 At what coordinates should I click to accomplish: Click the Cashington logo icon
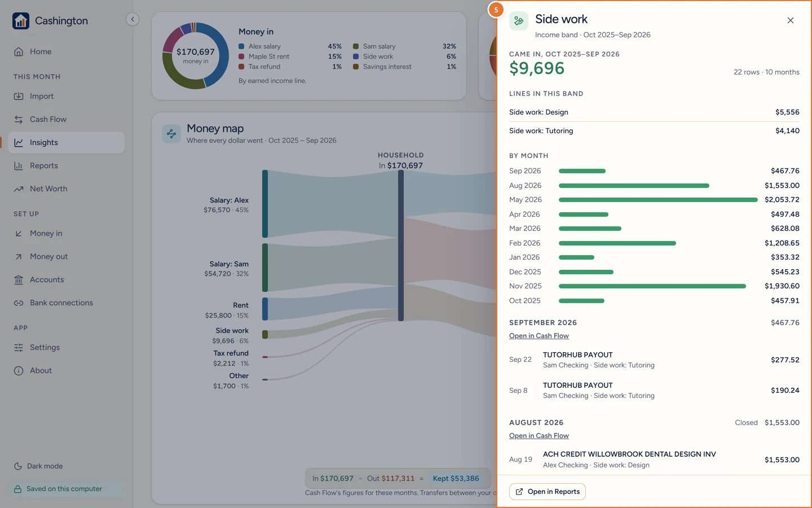click(x=21, y=21)
